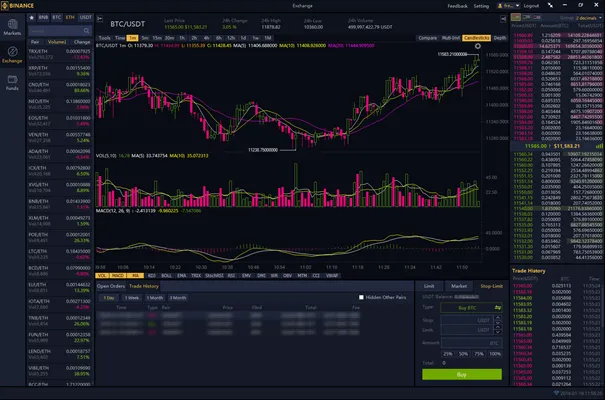
Task: Increase the Stop price stepper
Action: point(498,318)
